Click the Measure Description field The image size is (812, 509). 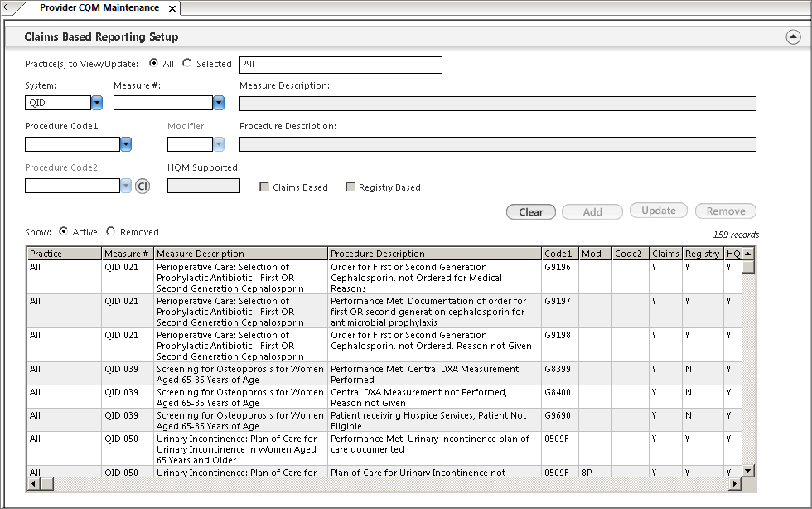tap(498, 104)
